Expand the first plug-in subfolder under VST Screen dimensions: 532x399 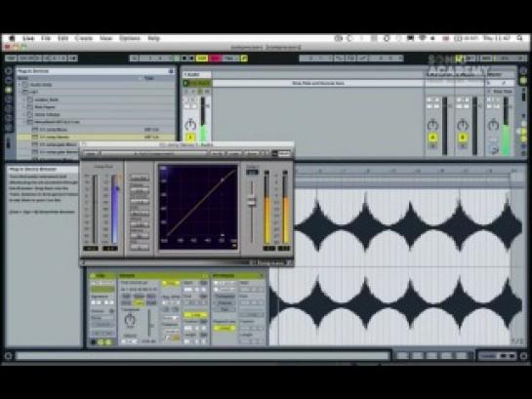pos(24,100)
